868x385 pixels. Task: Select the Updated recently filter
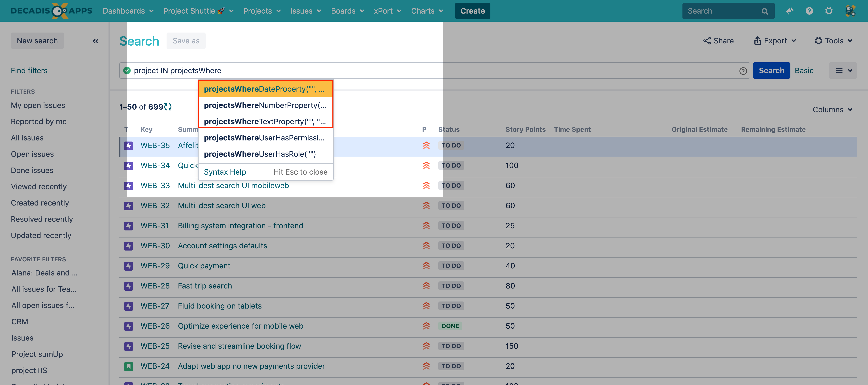click(x=41, y=236)
